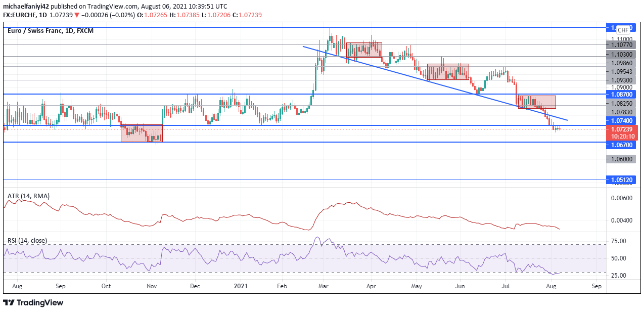Click the 1.06700 price level label

click(621, 145)
